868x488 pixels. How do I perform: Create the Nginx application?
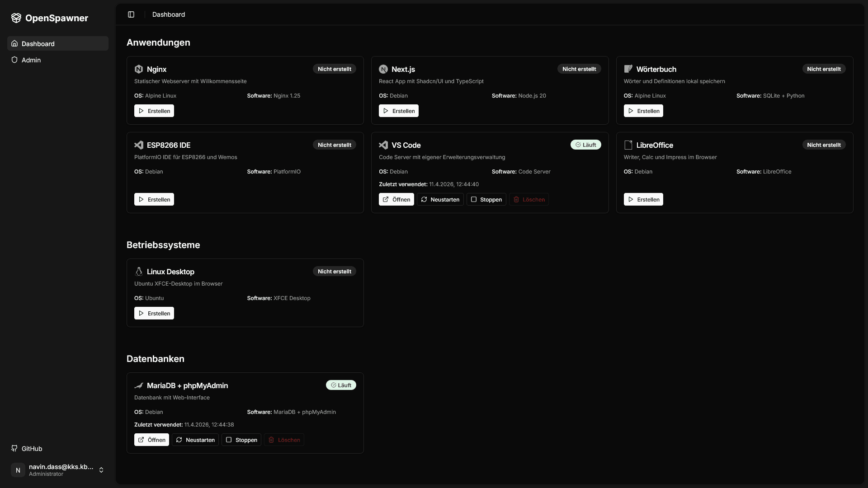click(x=154, y=111)
